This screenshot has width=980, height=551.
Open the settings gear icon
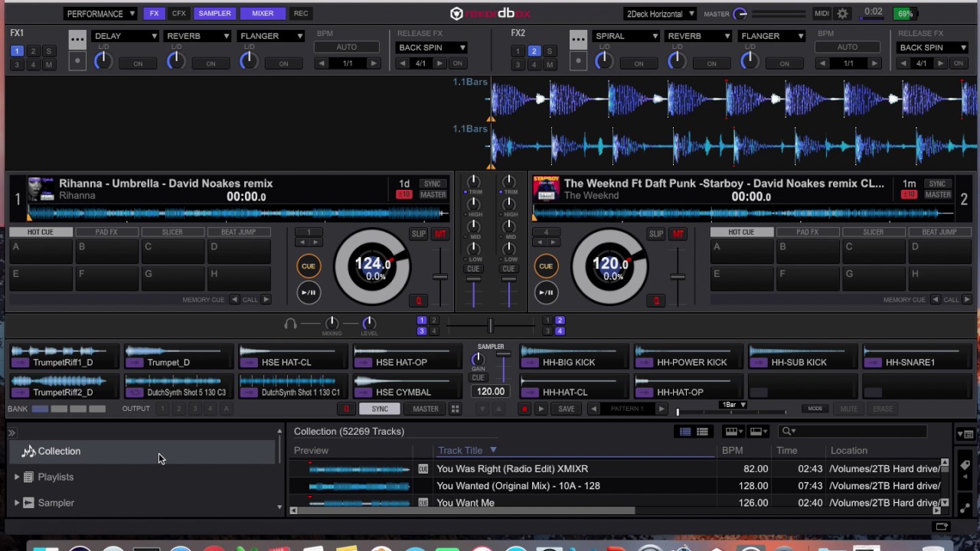pyautogui.click(x=843, y=14)
